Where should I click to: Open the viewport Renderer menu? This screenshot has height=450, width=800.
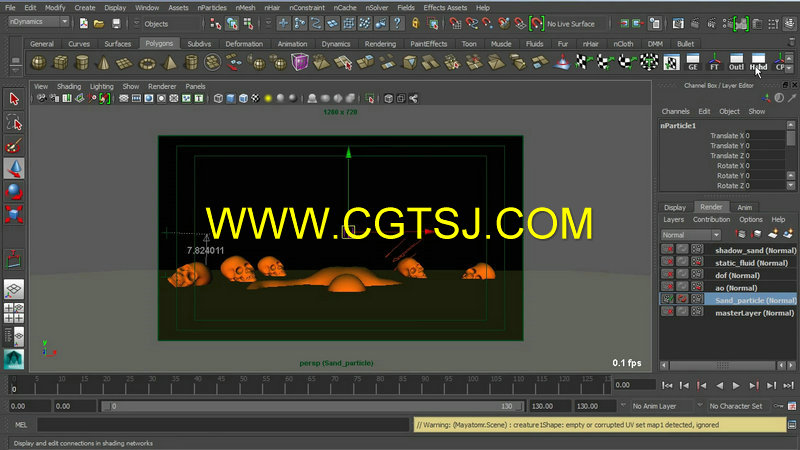tap(162, 86)
